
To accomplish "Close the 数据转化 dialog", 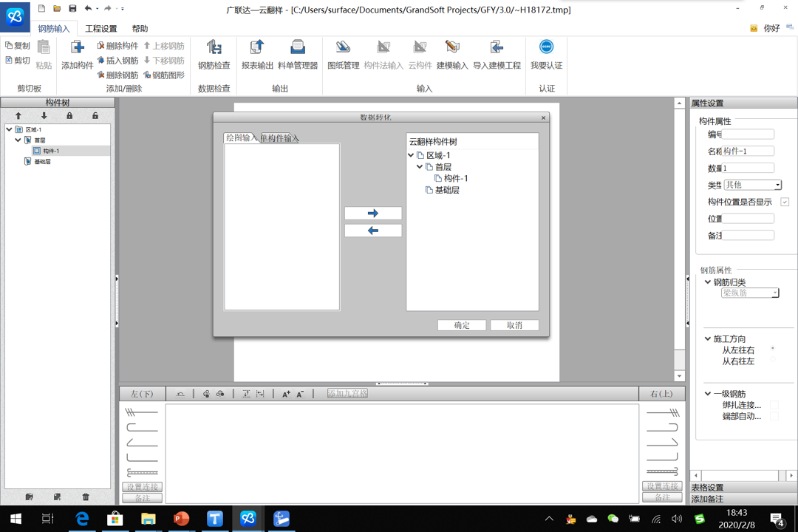I will pos(544,117).
